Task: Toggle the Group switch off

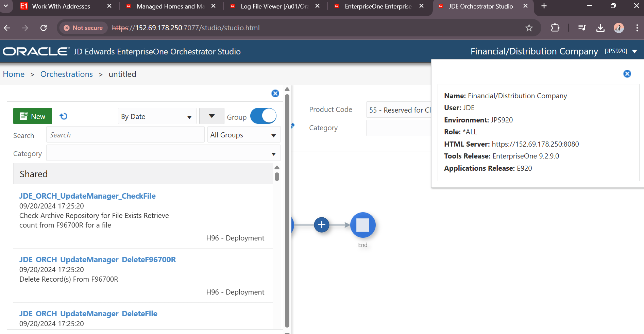Action: pyautogui.click(x=263, y=116)
